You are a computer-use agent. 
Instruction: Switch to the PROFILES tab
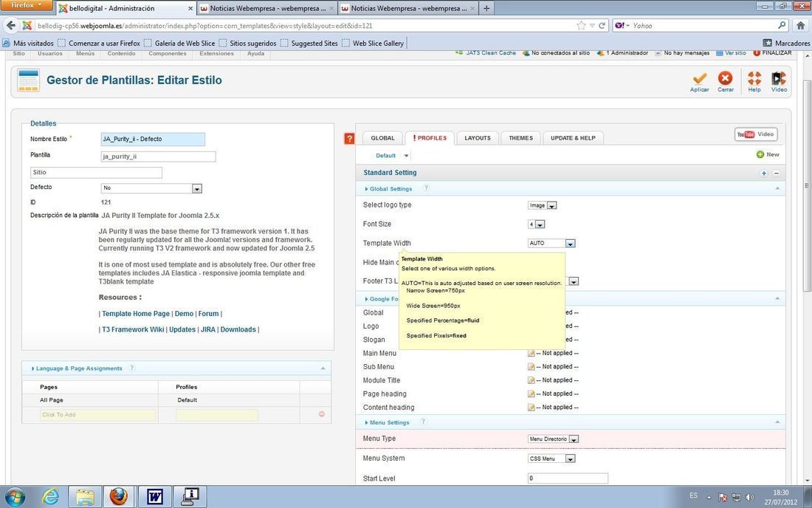point(430,138)
